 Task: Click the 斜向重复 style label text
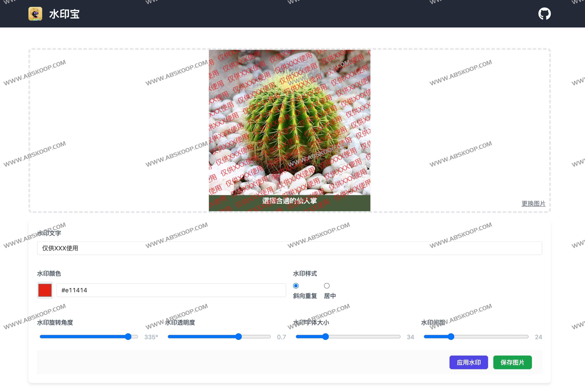(x=305, y=296)
